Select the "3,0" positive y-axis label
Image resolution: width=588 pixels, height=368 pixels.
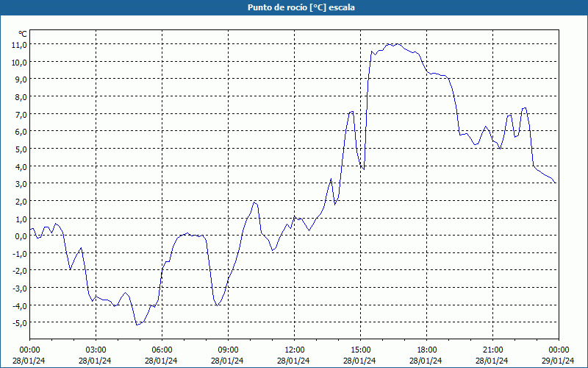click(21, 184)
